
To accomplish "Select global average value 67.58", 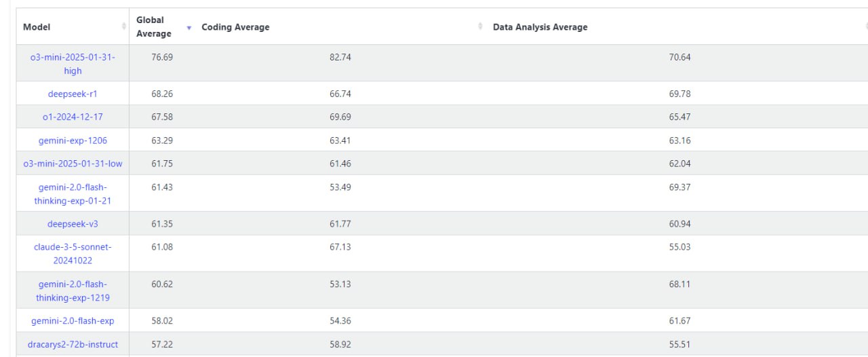I will (162, 117).
